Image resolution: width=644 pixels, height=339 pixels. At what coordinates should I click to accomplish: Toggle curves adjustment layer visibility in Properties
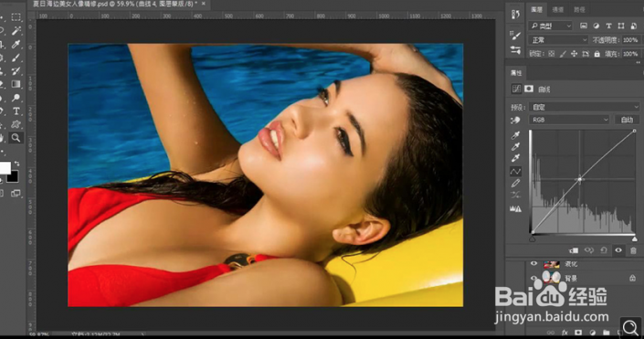click(618, 250)
